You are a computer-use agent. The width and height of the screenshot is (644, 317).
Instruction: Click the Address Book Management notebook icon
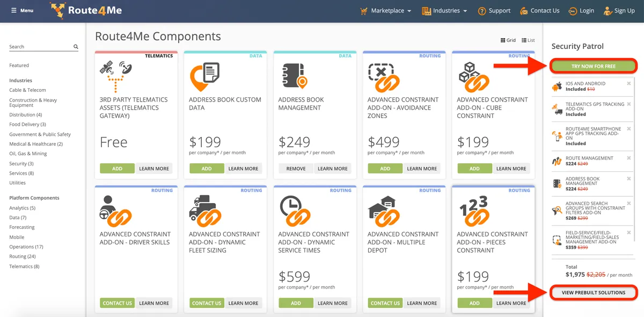point(294,76)
